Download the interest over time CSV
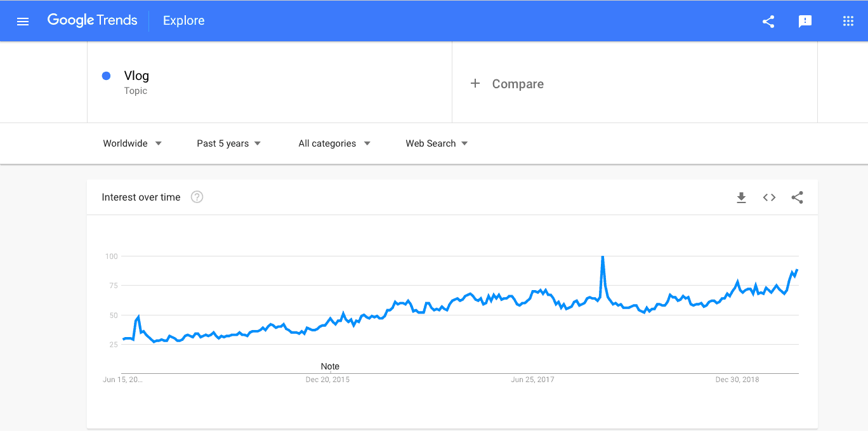The width and height of the screenshot is (868, 431). point(741,197)
